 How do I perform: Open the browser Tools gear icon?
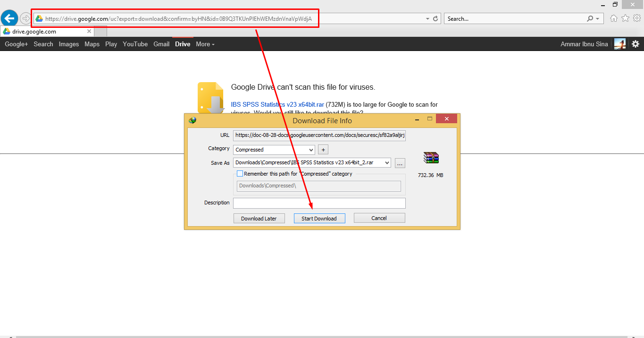[x=637, y=18]
